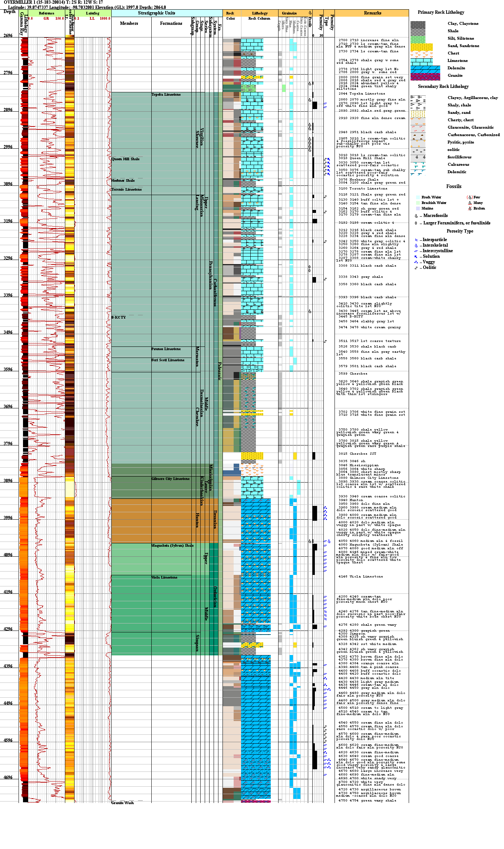Click the Reference GR track header
This screenshot has height=849, width=504.
(46, 13)
